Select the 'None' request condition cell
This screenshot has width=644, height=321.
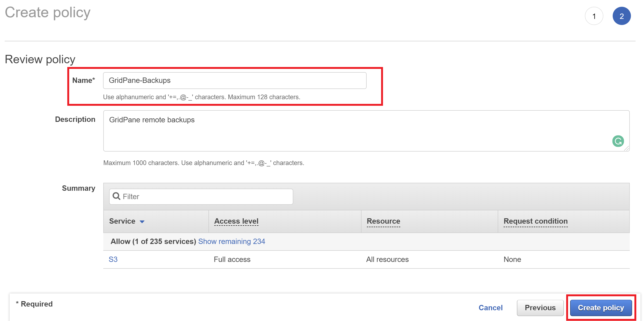512,259
